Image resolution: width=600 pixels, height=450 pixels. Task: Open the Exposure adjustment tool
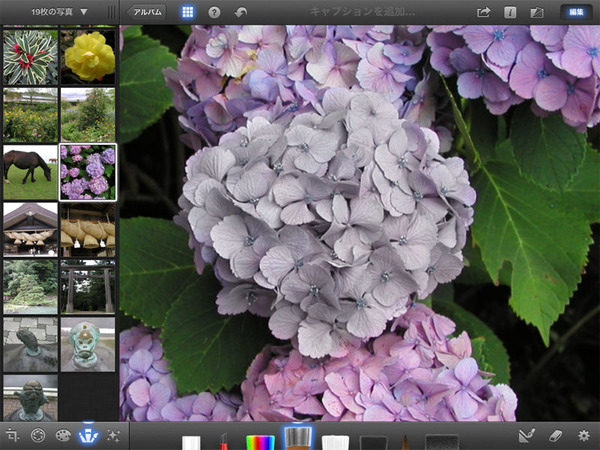38,435
